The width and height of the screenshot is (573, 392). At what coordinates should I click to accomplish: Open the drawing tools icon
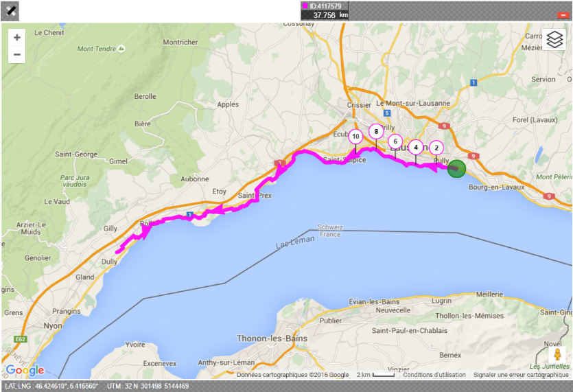(10, 11)
